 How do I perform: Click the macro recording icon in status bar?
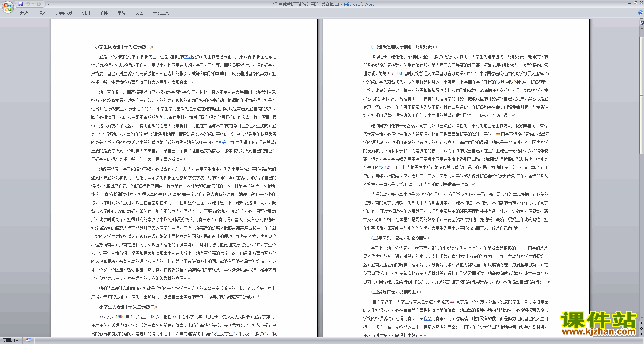(x=29, y=340)
